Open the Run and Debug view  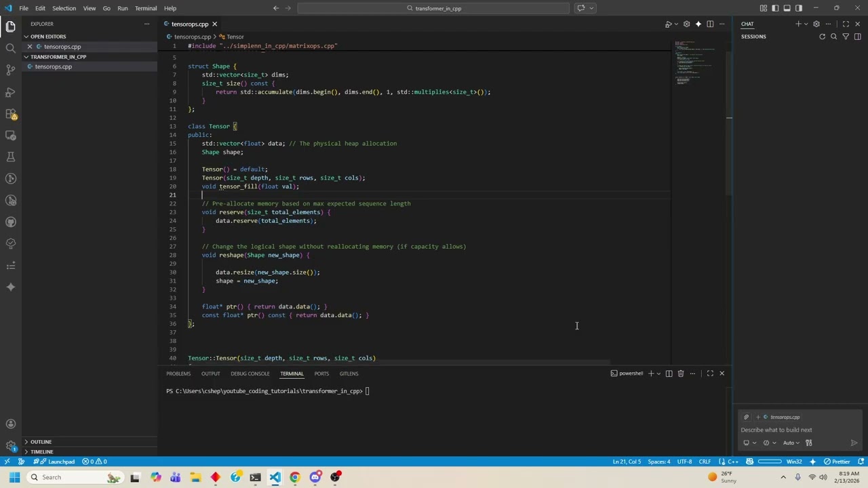coord(10,91)
